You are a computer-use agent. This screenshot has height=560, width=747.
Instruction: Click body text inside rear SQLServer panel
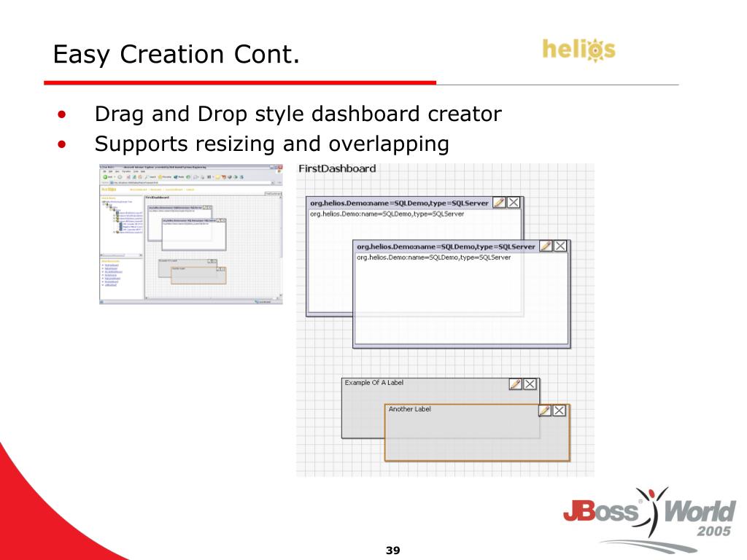(x=387, y=214)
